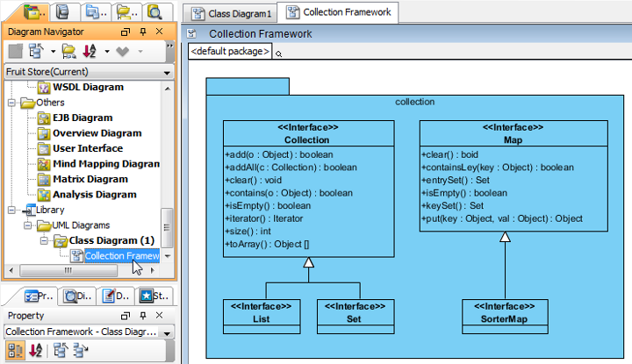The width and height of the screenshot is (632, 364).
Task: Restore the Diagram Navigator panel window
Action: pos(126,32)
